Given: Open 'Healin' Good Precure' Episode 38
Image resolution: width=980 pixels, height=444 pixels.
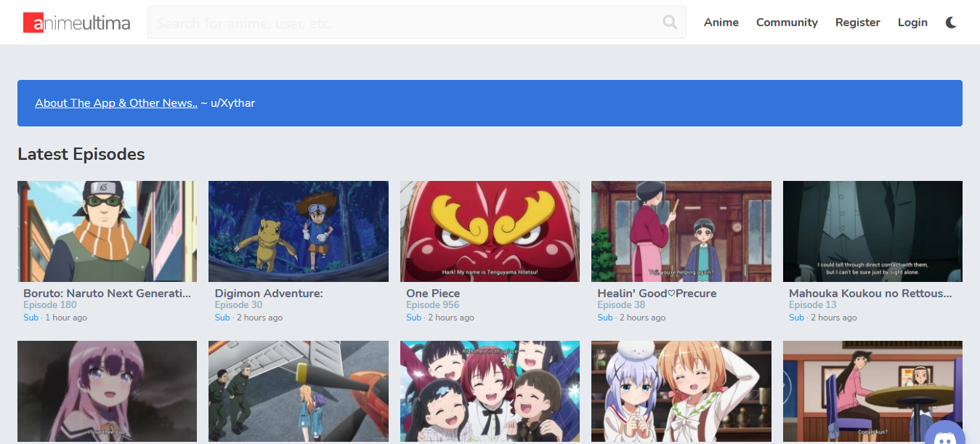Looking at the screenshot, I should point(656,294).
